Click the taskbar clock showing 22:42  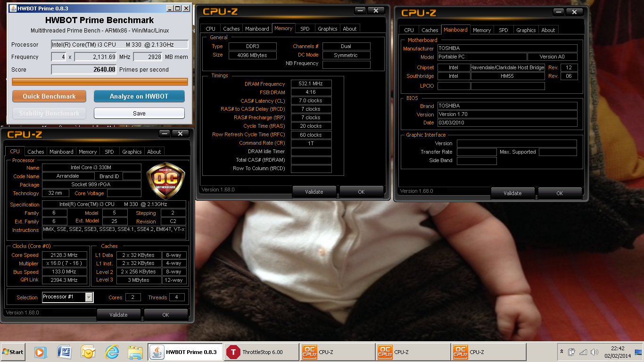tap(618, 352)
